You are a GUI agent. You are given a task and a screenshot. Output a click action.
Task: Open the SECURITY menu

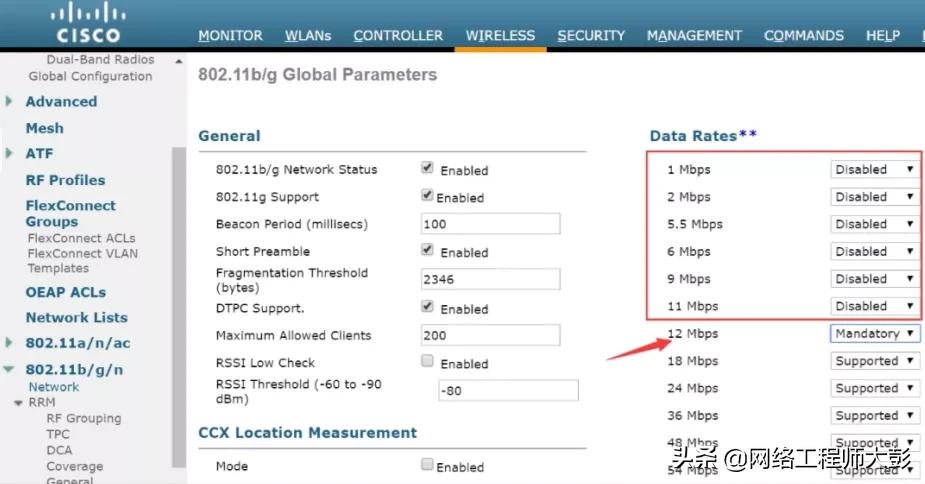(591, 35)
